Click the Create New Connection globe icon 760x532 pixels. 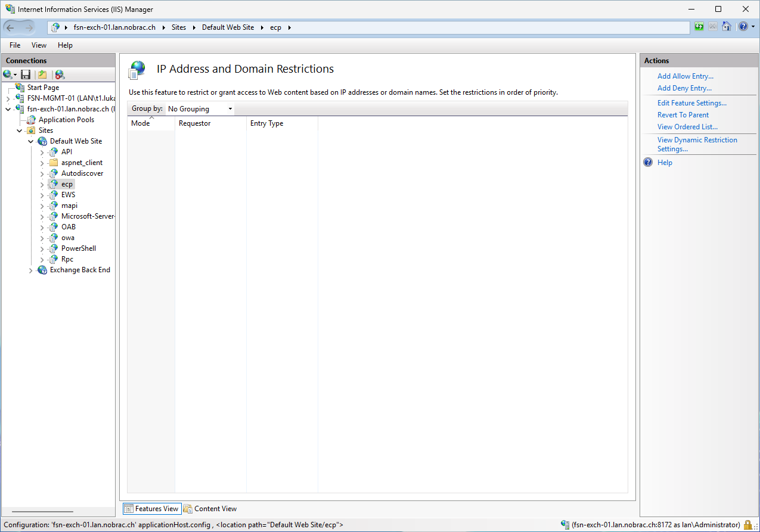point(9,74)
